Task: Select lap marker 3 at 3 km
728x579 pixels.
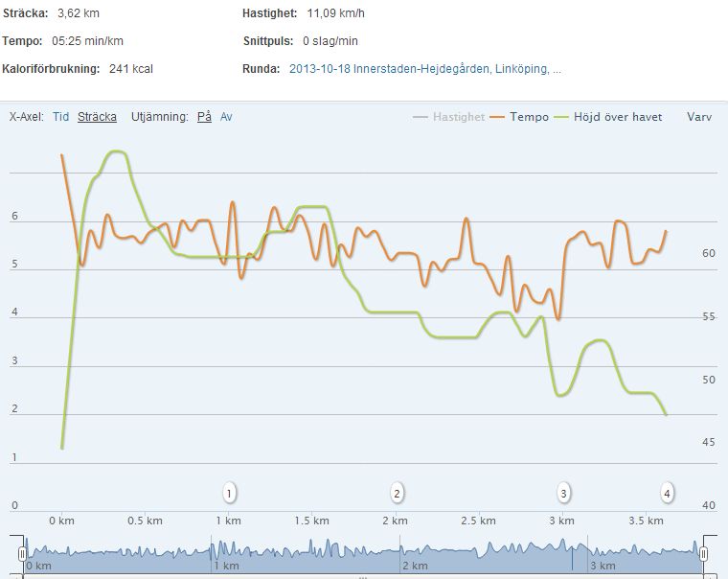Action: 564,493
